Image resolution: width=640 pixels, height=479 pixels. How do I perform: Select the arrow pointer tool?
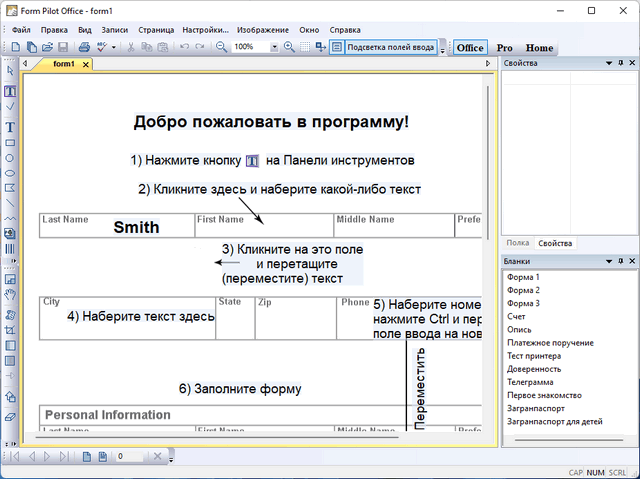coord(10,71)
